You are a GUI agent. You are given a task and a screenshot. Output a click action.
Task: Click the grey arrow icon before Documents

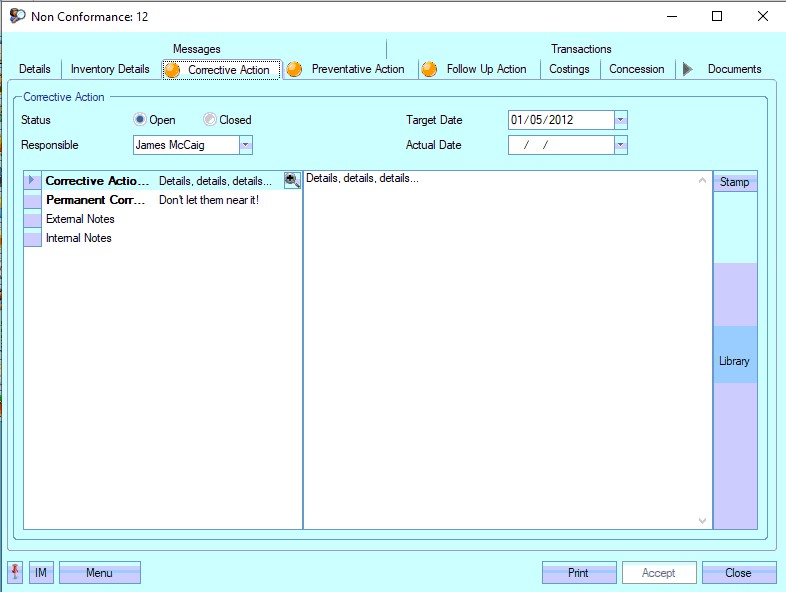tap(687, 70)
